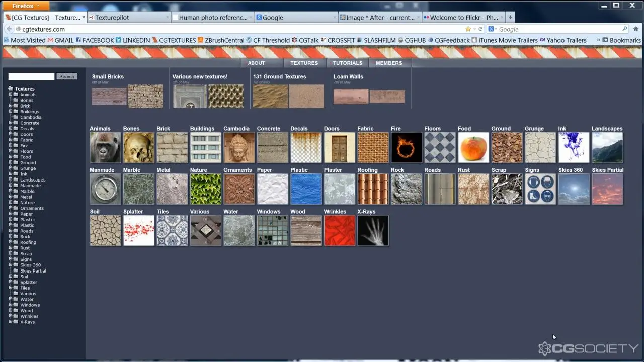This screenshot has width=644, height=362.
Task: Expand the Concrete tree node
Action: (10, 123)
